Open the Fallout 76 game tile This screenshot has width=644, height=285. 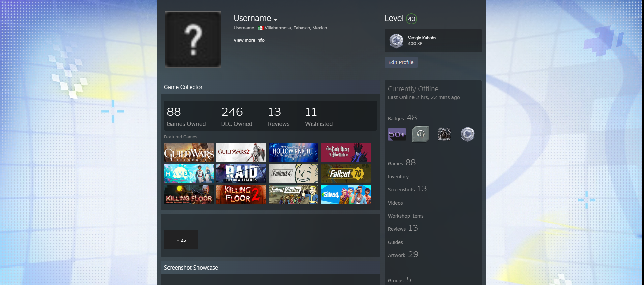[x=346, y=173]
